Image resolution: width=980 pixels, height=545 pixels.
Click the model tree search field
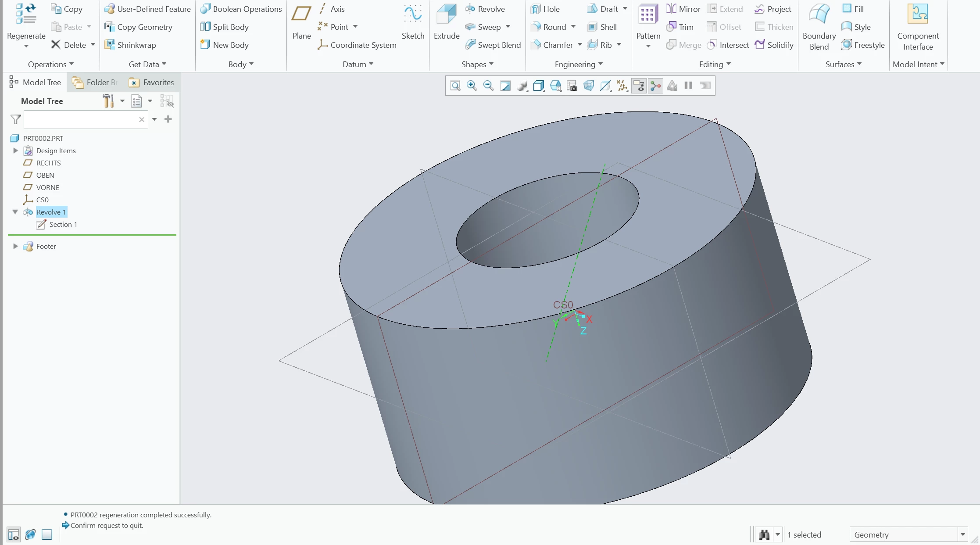[x=81, y=119]
